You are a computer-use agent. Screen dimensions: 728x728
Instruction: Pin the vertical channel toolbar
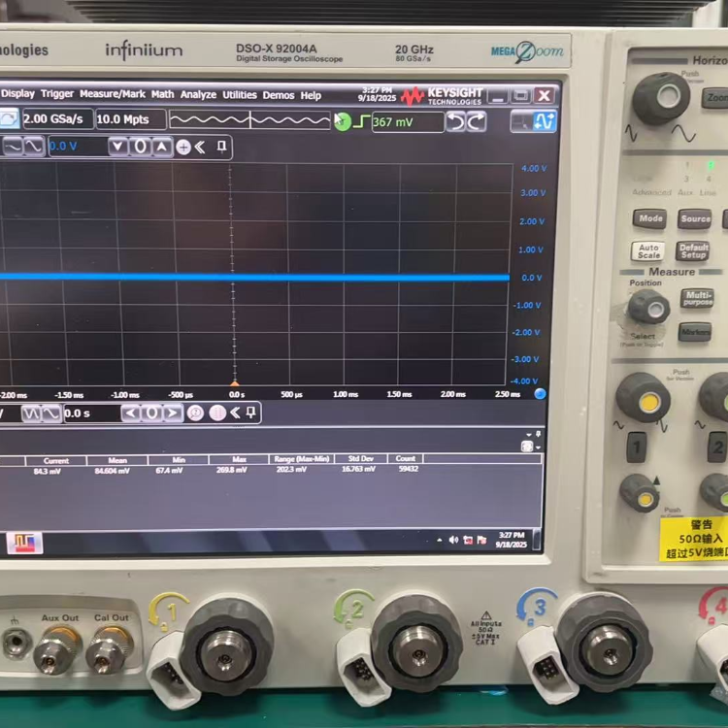tap(222, 147)
